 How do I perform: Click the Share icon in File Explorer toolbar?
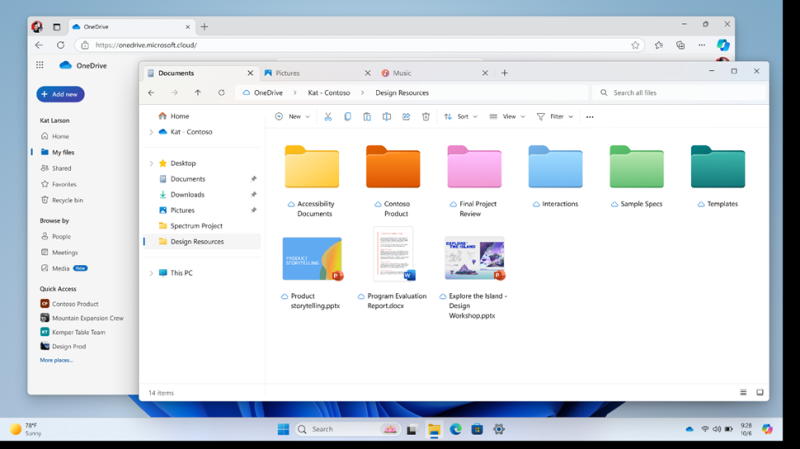point(406,117)
